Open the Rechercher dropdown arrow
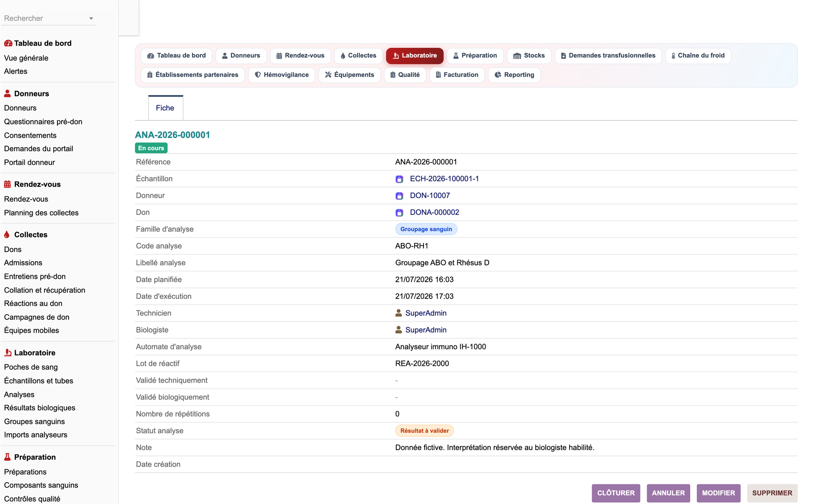The height and width of the screenshot is (504, 815). (x=91, y=18)
